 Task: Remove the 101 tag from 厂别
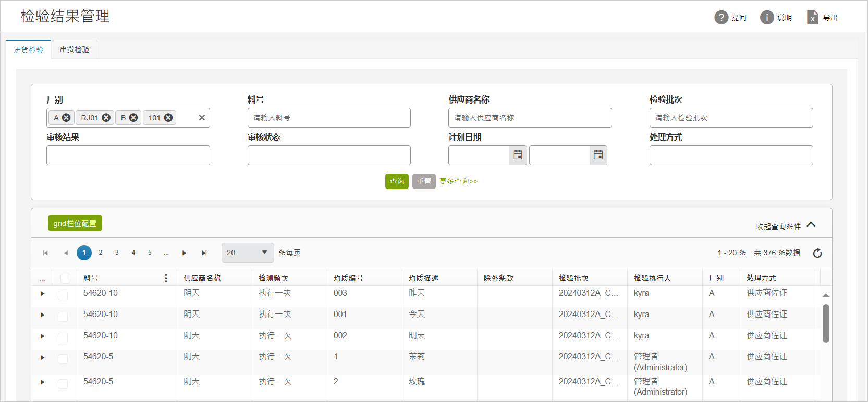pos(168,118)
